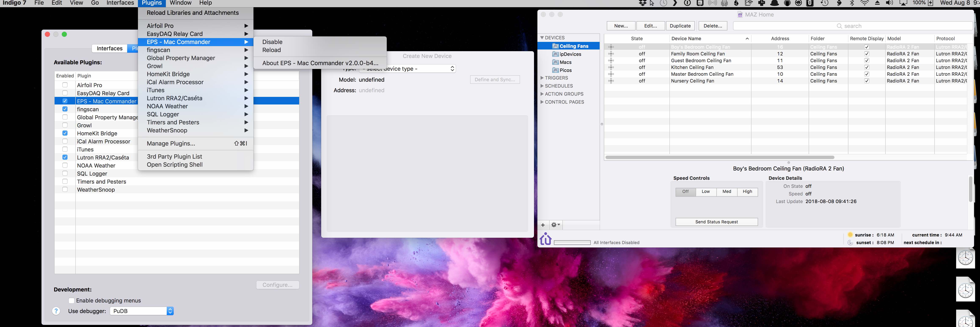The width and height of the screenshot is (980, 327).
Task: Click the status progress bar beside Indigo logo
Action: tap(572, 243)
